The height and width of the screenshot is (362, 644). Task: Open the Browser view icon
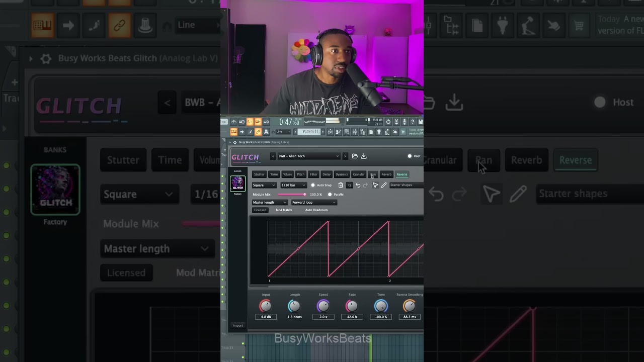pyautogui.click(x=363, y=132)
